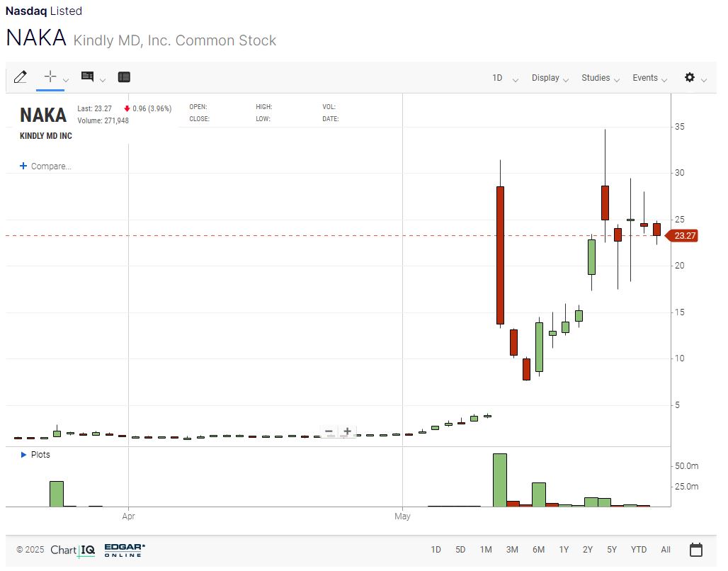Open chart settings gear icon
This screenshot has height=571, width=728.
tap(689, 77)
